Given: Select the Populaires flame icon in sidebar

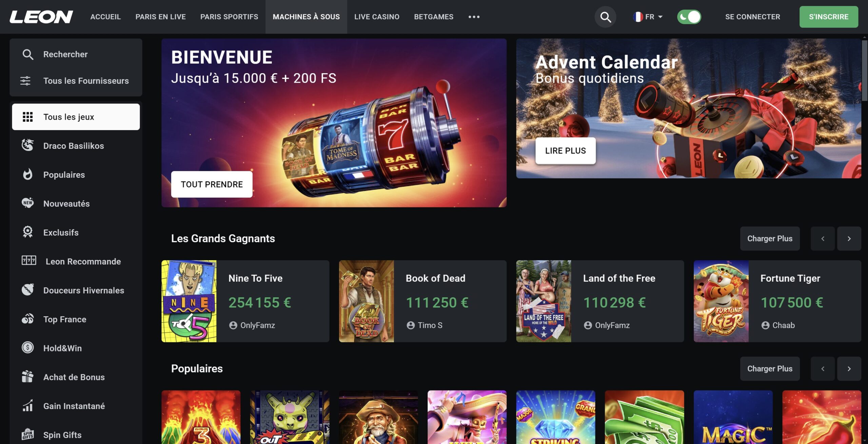Looking at the screenshot, I should [27, 175].
